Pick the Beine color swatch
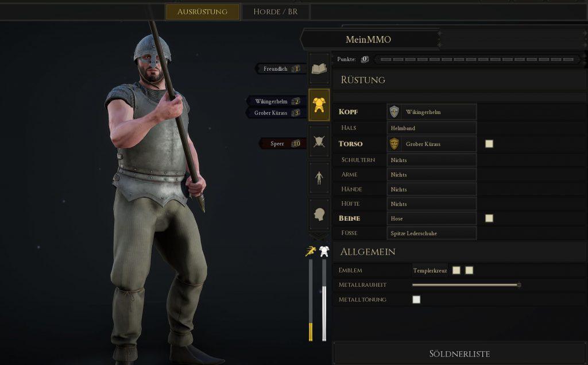588x365 pixels. pos(489,218)
